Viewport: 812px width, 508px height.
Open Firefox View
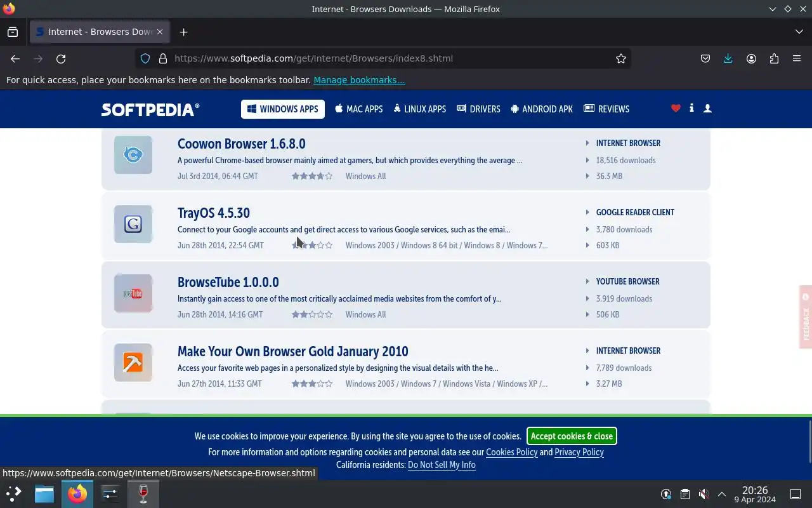pos(13,32)
